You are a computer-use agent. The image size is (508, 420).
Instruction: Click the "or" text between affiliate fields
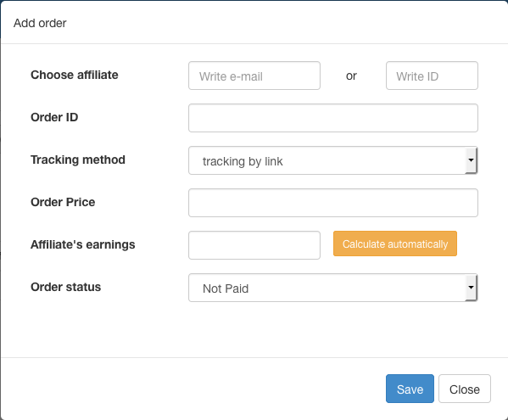coord(351,76)
